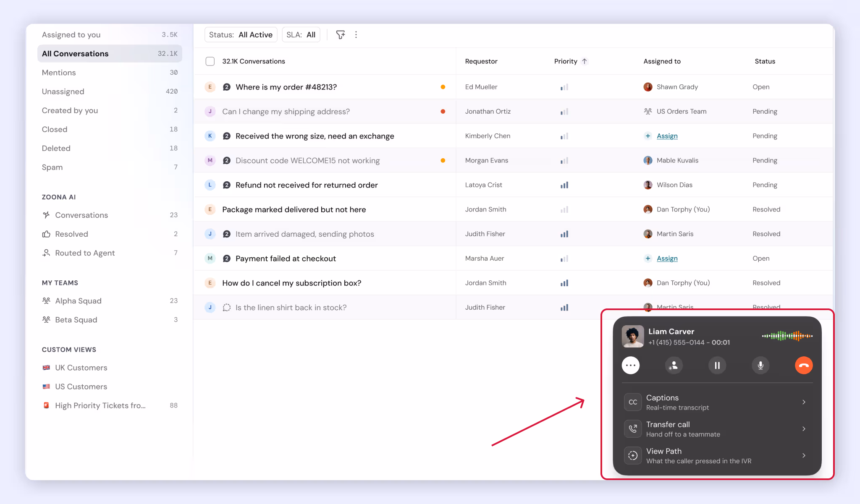Pause the call with hold button
860x504 pixels.
(x=717, y=365)
